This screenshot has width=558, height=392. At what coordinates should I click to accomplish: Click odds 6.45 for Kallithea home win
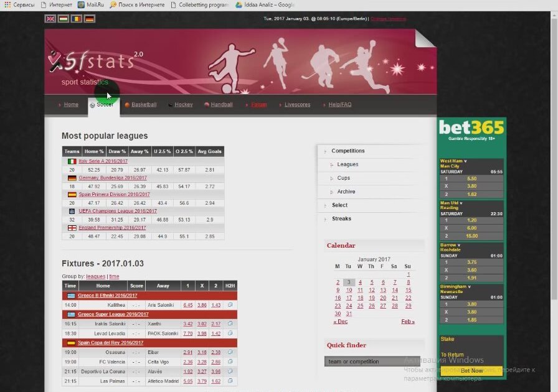(x=188, y=306)
